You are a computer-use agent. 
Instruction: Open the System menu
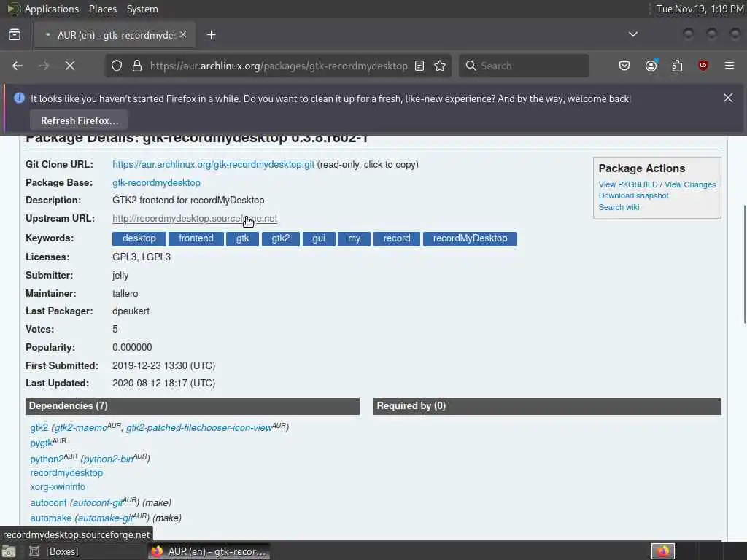142,9
